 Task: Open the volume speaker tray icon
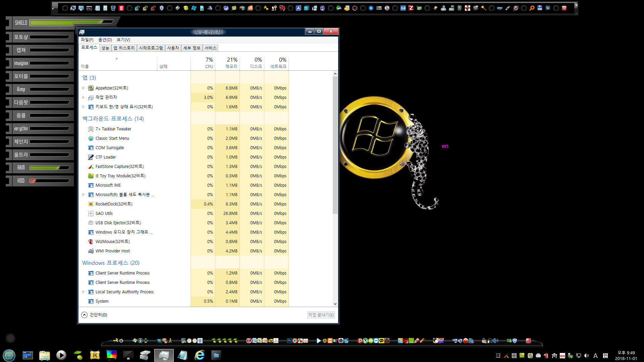[586, 356]
